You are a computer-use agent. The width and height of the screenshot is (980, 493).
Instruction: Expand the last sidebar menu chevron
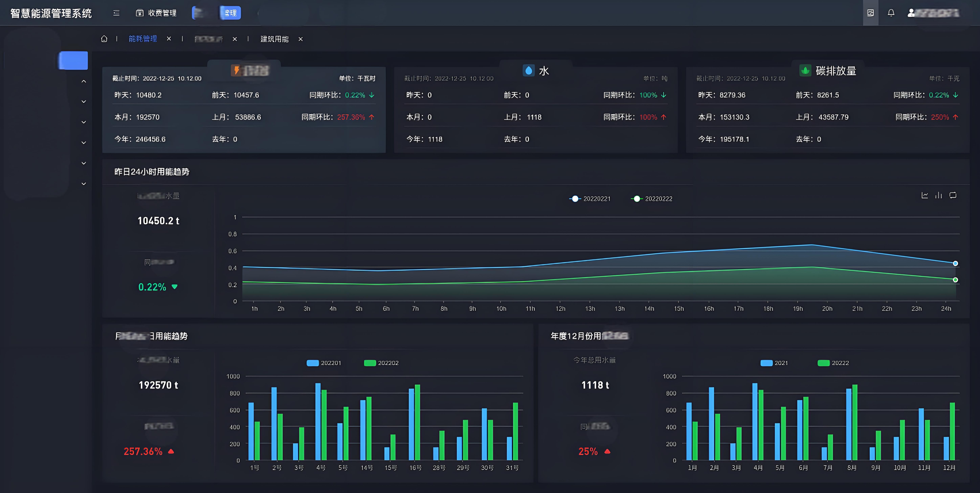(x=84, y=184)
